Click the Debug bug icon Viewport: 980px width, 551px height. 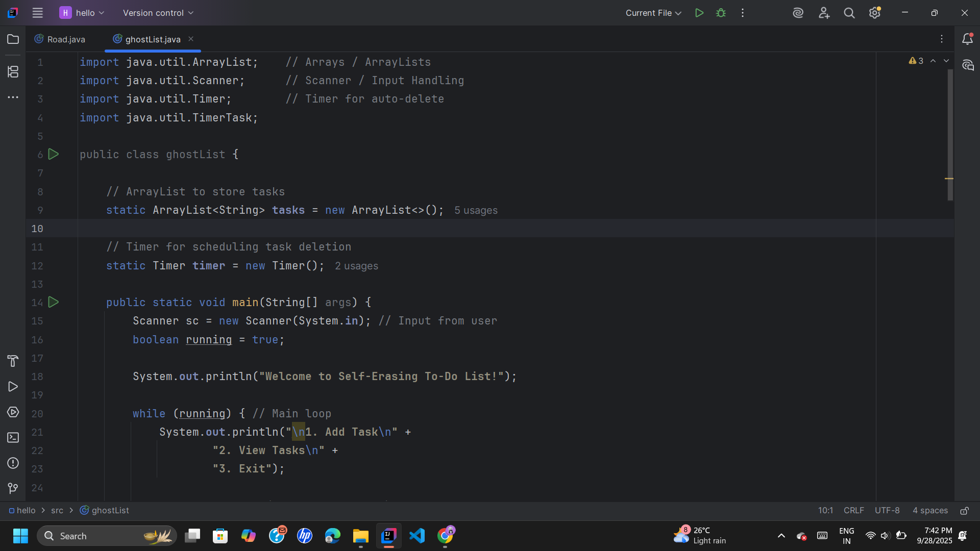point(721,13)
